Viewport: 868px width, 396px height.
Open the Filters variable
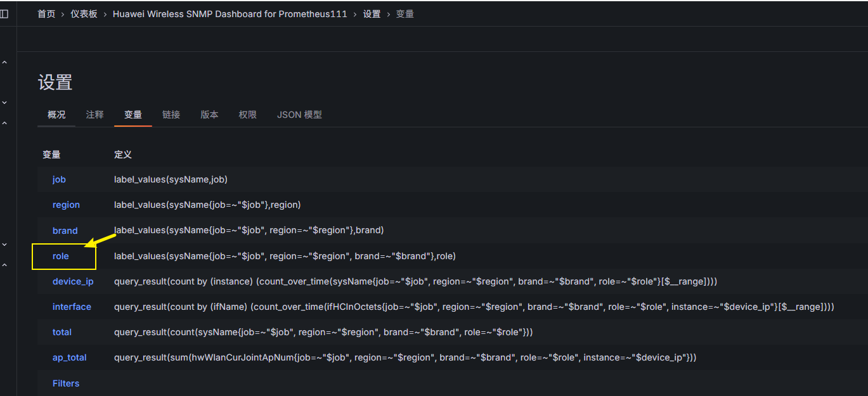pos(66,383)
